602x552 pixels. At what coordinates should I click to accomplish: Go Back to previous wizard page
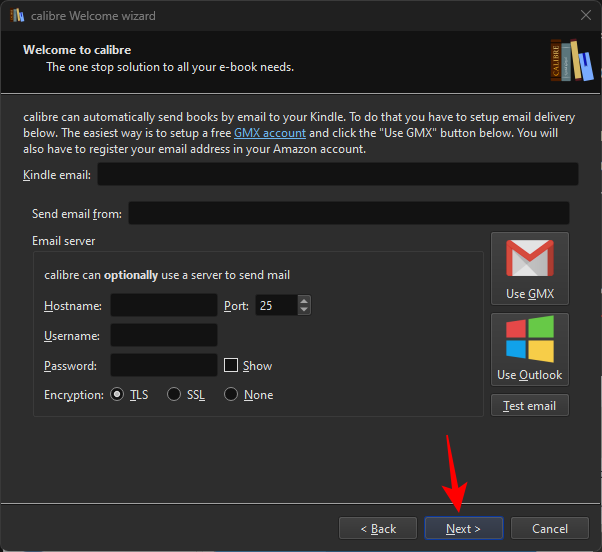378,528
